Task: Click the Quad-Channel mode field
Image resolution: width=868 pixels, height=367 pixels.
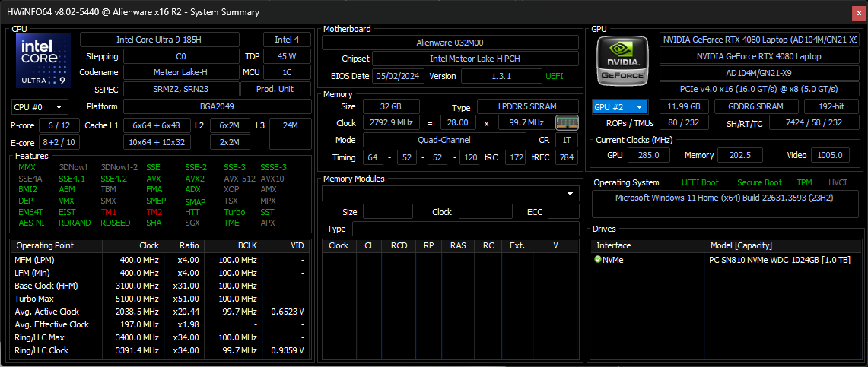Action: click(444, 140)
